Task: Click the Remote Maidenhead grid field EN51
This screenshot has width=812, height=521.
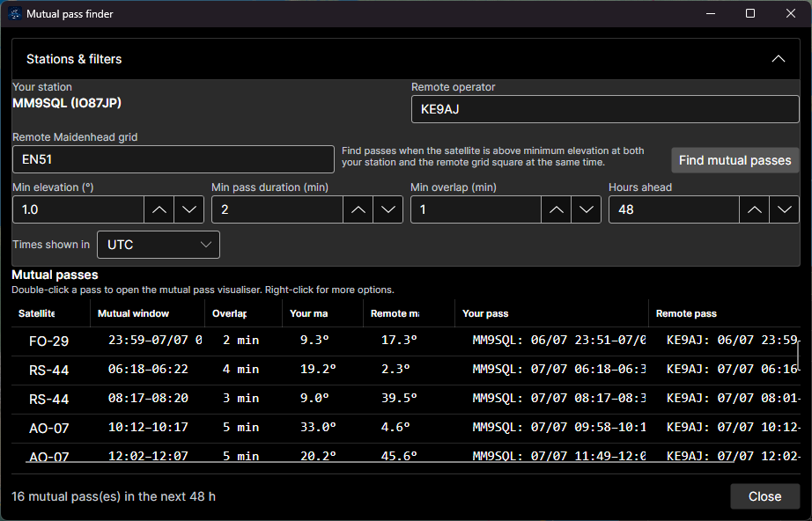Action: [173, 159]
